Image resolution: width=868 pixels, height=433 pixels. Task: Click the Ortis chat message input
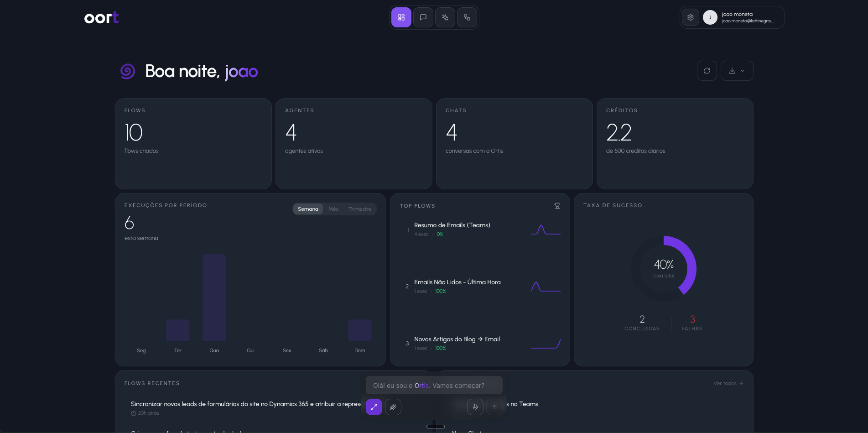[x=434, y=386]
